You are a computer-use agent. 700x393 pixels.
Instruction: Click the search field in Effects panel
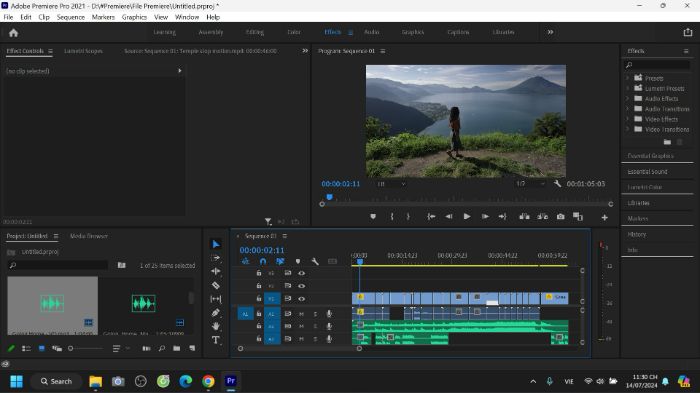(x=657, y=65)
